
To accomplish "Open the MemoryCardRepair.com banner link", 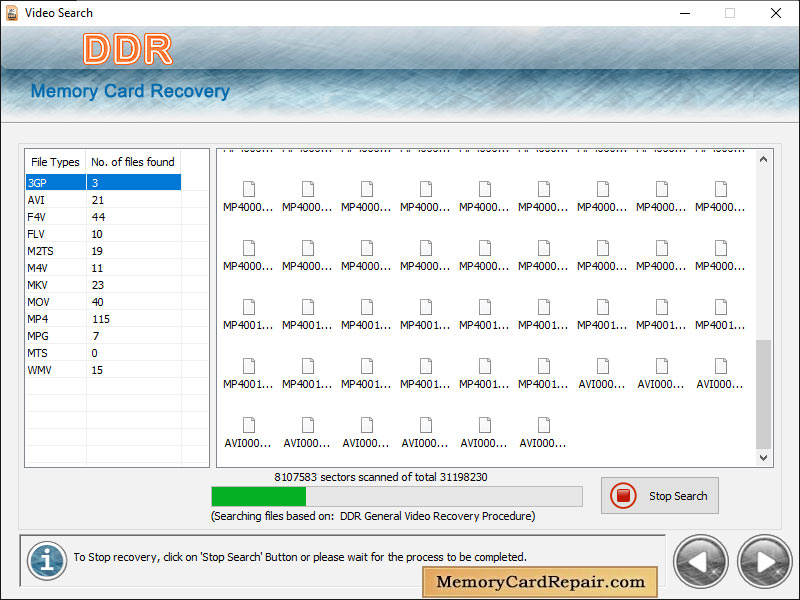I will click(540, 582).
